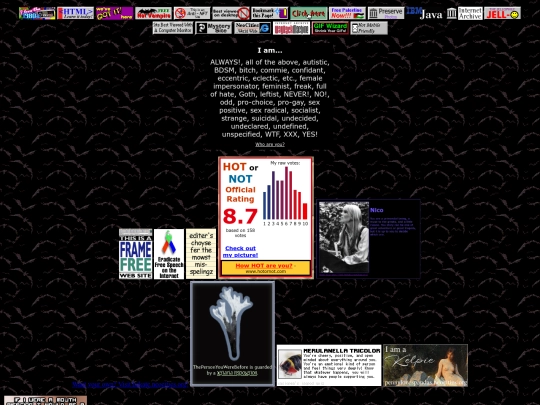The image size is (540, 405).
Task: Click the Bookmark this Page badge
Action: tap(270, 13)
